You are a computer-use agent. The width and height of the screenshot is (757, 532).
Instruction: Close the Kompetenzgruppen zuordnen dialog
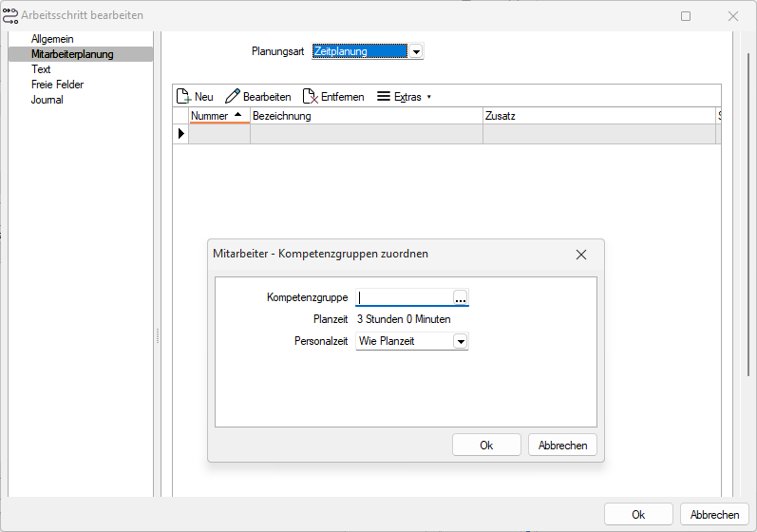[x=581, y=255]
